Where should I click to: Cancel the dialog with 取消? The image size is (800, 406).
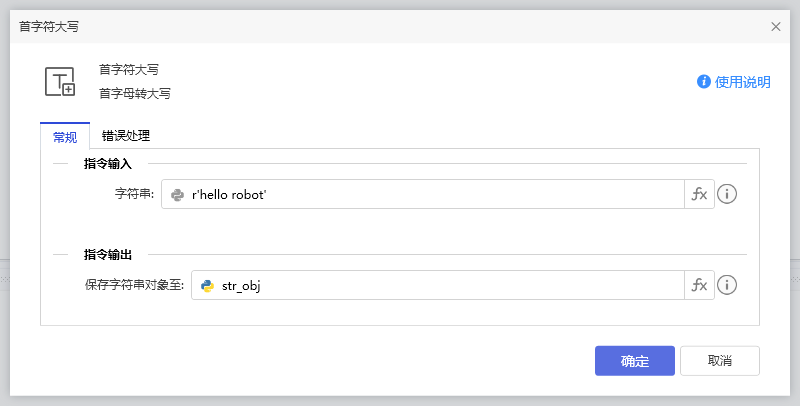click(x=719, y=361)
